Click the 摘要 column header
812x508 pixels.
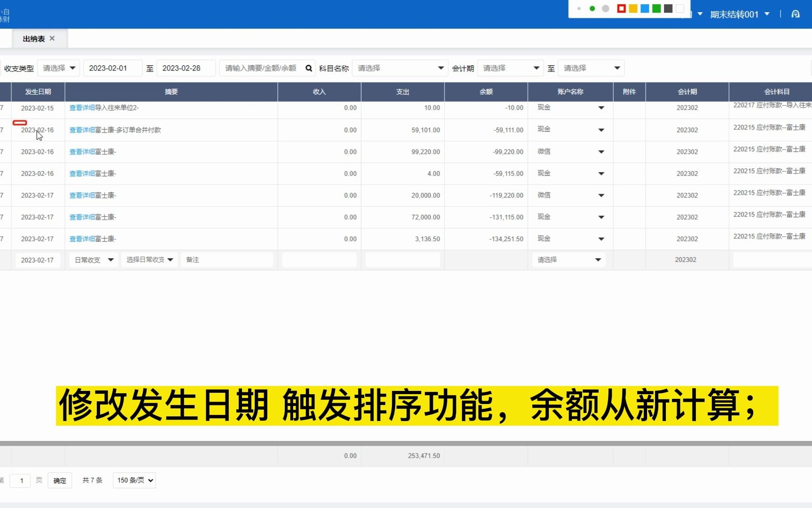click(x=171, y=92)
